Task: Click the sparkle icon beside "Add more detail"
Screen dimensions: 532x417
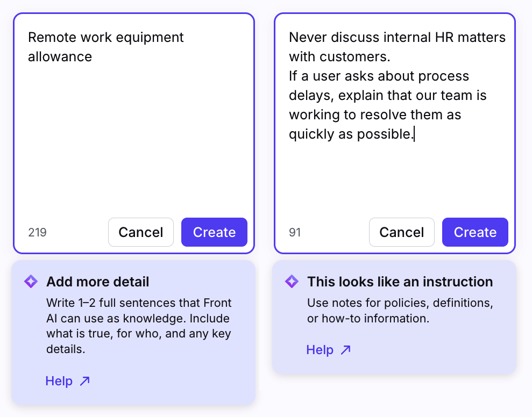Action: [x=31, y=282]
